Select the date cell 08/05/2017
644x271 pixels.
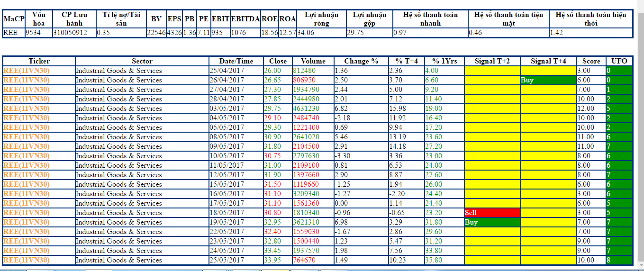pyautogui.click(x=227, y=137)
